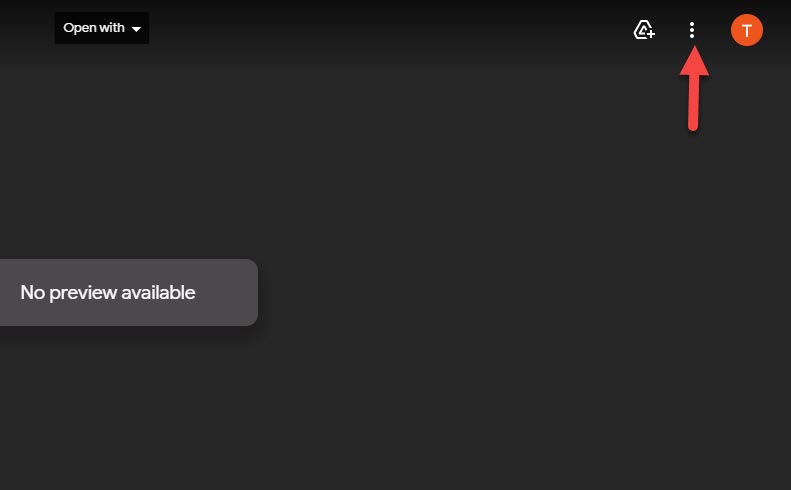Choose an app with Open with menu
791x490 pixels.
pos(101,28)
